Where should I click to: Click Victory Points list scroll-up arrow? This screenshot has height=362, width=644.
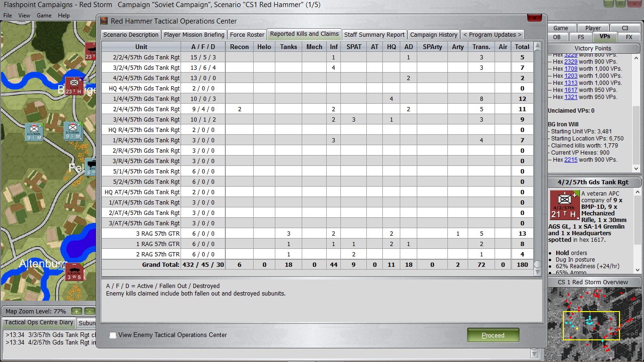637,57
